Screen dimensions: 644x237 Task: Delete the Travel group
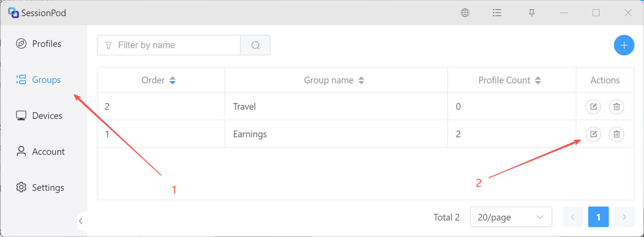pos(616,107)
